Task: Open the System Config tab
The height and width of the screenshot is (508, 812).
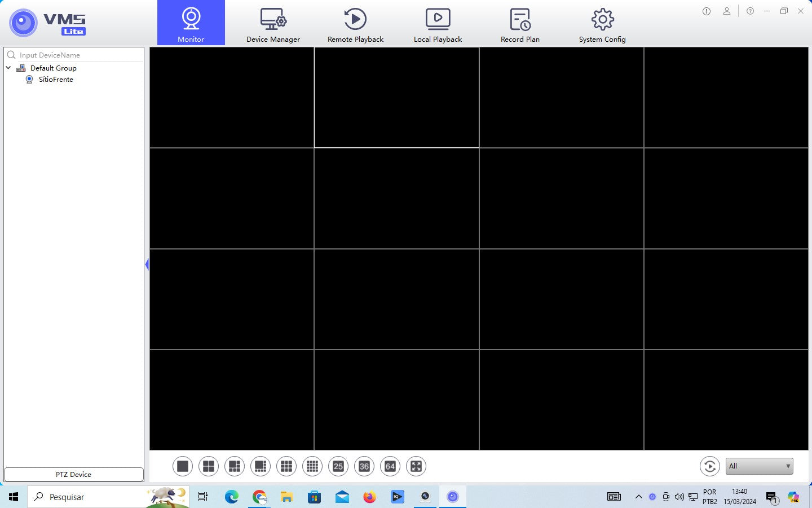Action: (x=602, y=24)
